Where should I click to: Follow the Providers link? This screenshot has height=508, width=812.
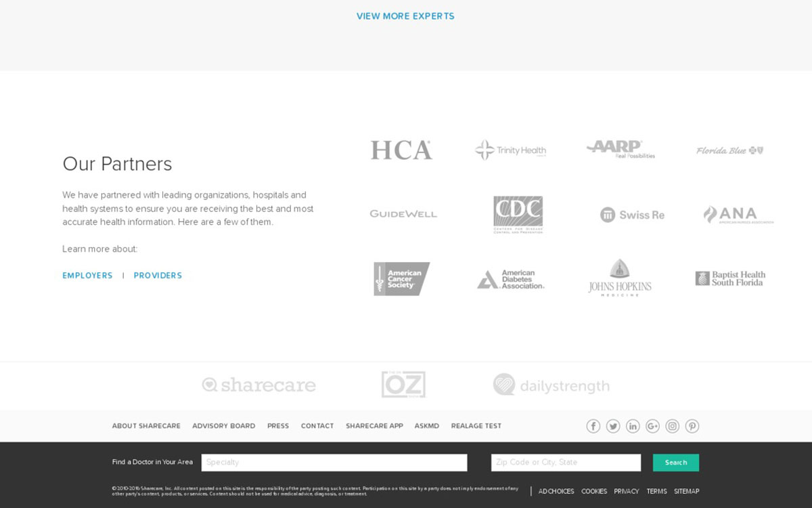click(x=158, y=276)
